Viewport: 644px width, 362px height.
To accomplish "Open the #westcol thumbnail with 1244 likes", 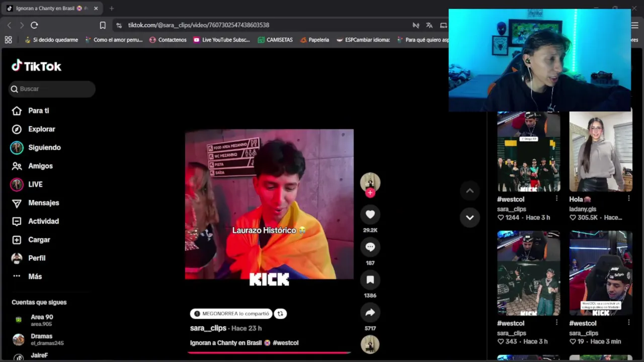I will pos(529,151).
